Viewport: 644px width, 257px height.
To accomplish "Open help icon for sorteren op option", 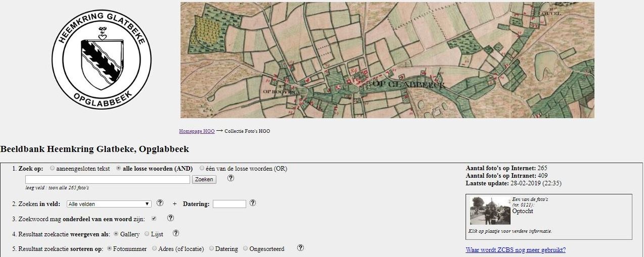I will (300, 248).
